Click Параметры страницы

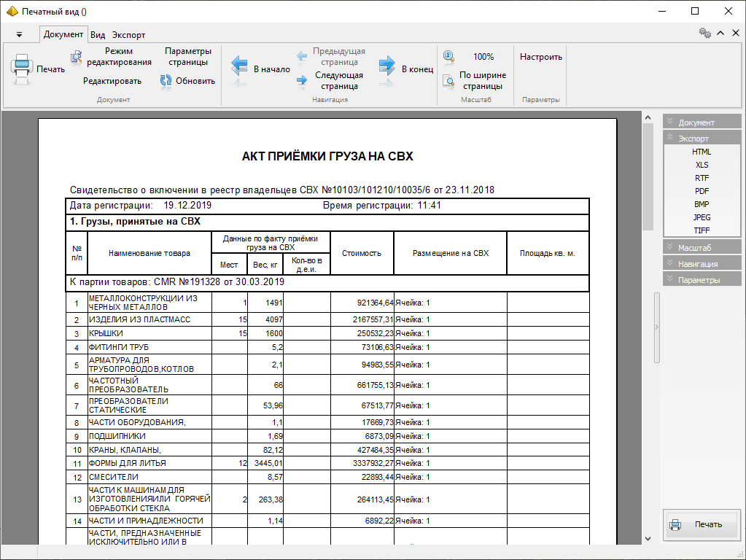tap(188, 56)
